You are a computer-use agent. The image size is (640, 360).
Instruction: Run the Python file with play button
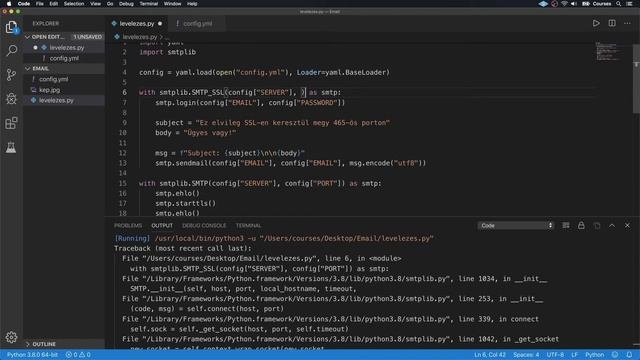596,23
